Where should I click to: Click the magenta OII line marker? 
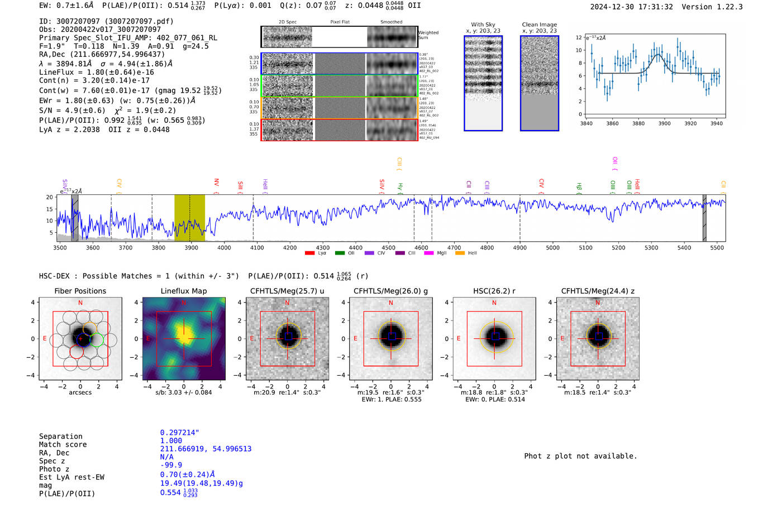pos(615,164)
